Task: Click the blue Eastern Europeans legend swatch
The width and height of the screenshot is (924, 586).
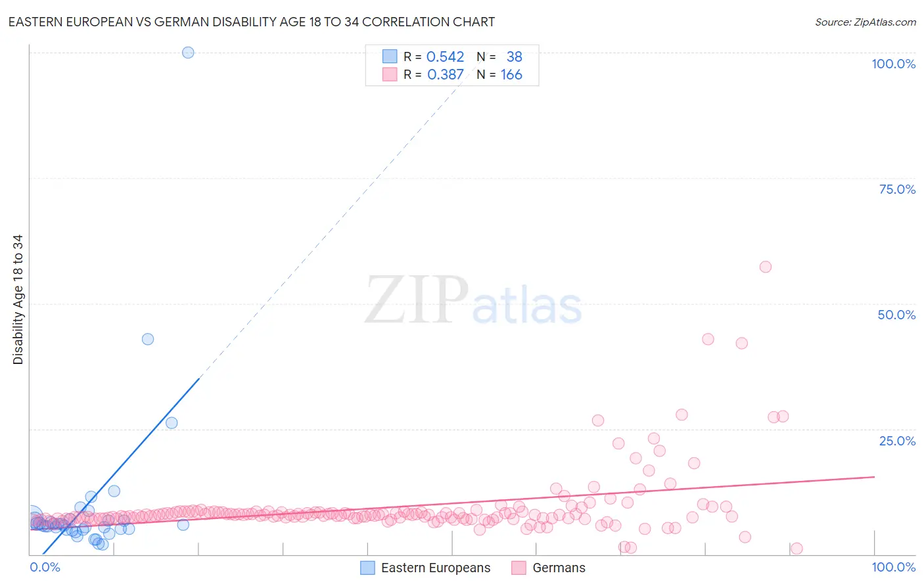Action: tap(368, 568)
